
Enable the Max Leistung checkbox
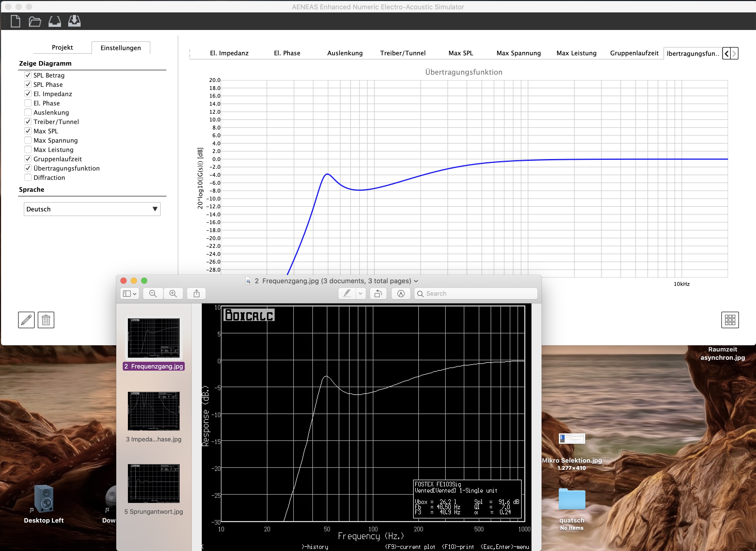pyautogui.click(x=28, y=150)
